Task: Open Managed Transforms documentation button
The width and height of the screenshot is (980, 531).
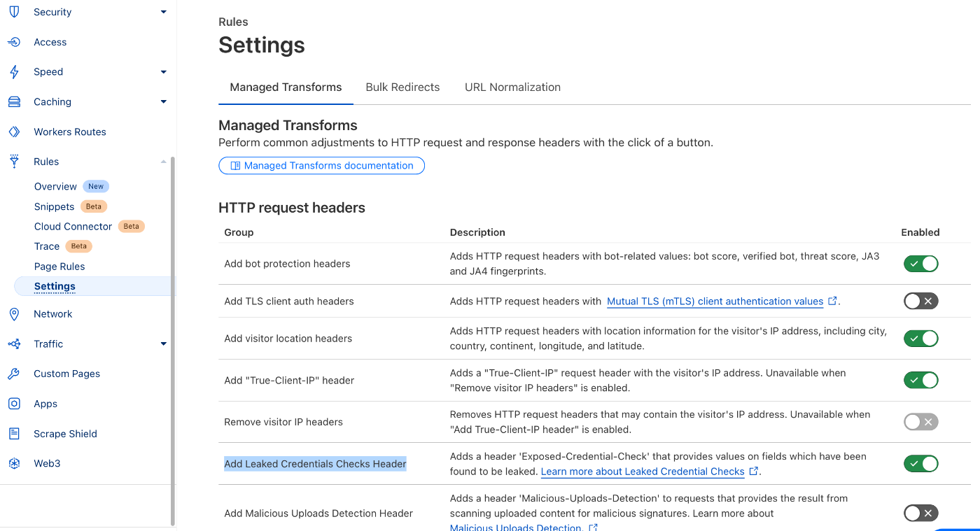Action: click(321, 166)
